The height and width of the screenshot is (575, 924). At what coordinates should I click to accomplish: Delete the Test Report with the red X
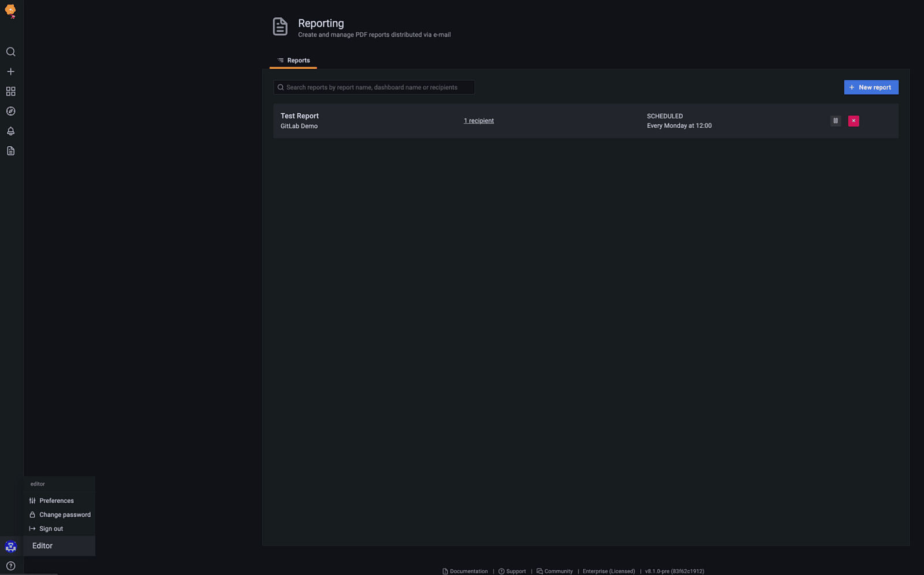click(x=854, y=121)
